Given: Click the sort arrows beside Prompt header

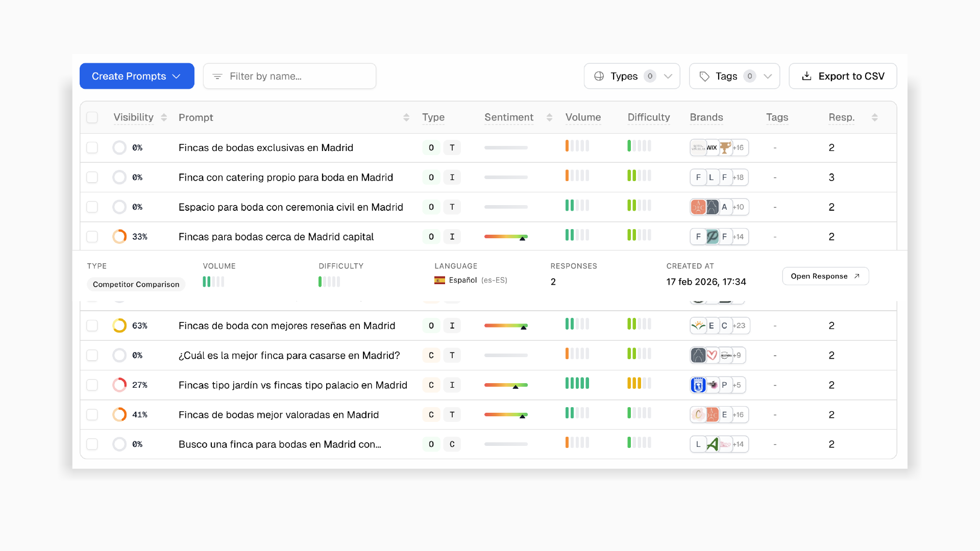Looking at the screenshot, I should (406, 117).
